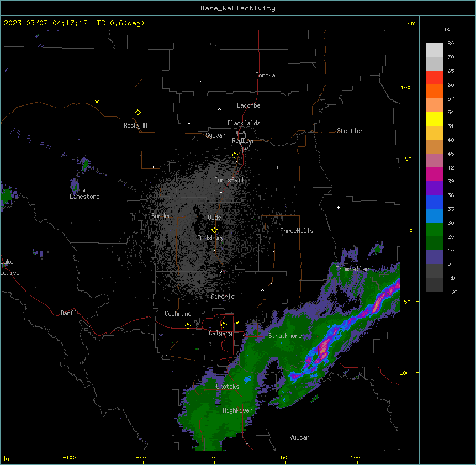Click the yellow v marker east of Calgary
The width and height of the screenshot is (476, 465).
(237, 323)
